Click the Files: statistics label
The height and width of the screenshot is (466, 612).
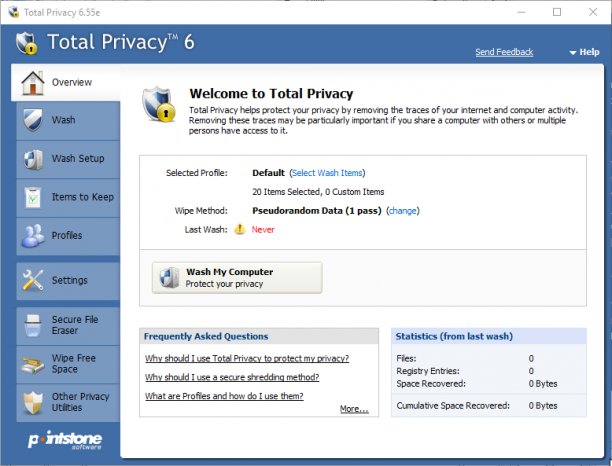coord(406,358)
